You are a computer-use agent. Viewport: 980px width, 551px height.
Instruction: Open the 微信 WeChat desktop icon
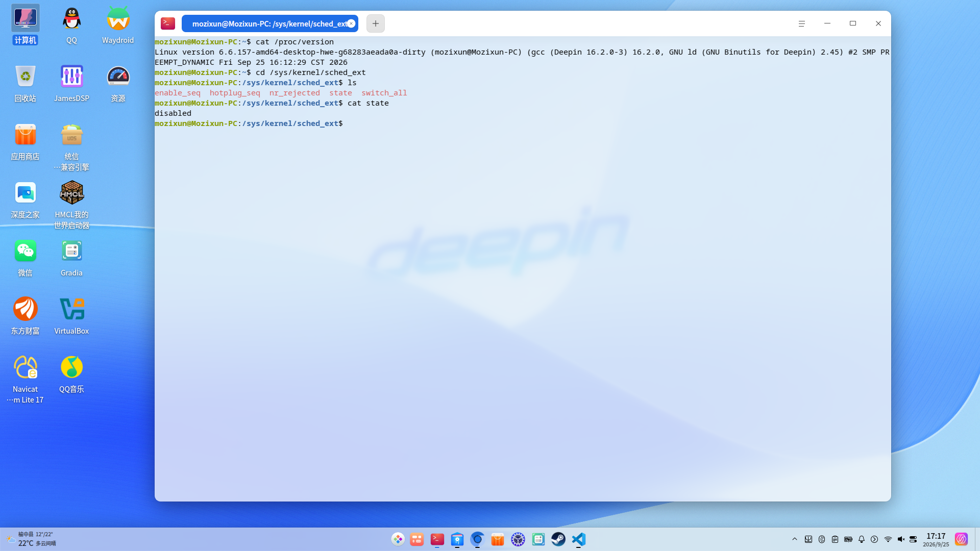click(25, 257)
